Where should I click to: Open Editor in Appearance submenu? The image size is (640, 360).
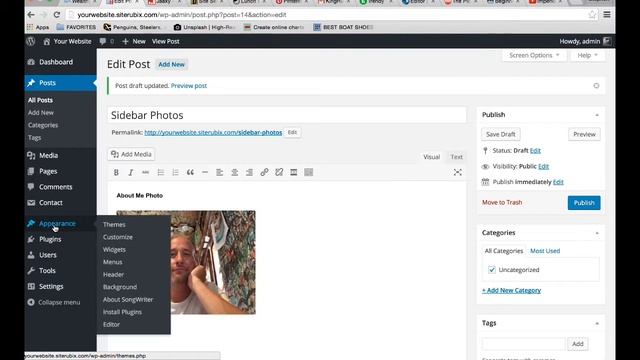pos(111,324)
